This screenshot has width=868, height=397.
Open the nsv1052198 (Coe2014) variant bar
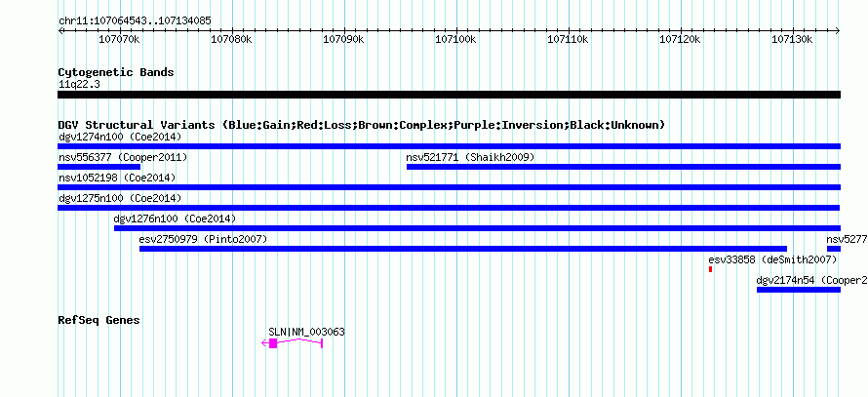449,187
